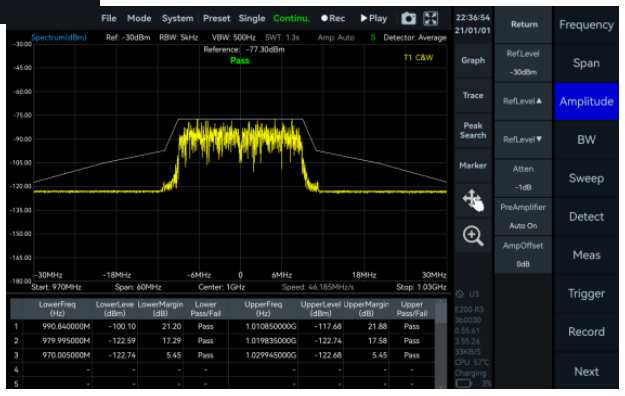Viewport: 625px width, 396px height.
Task: Select the Detect menu tab
Action: (586, 217)
